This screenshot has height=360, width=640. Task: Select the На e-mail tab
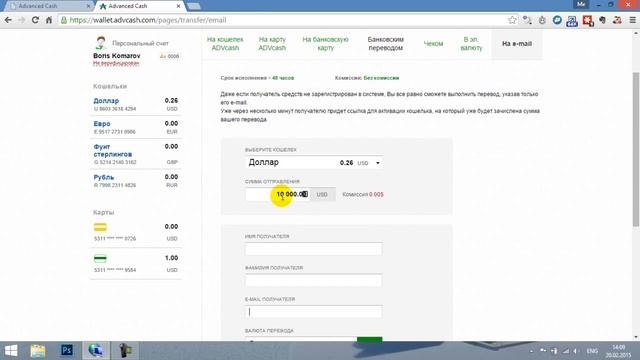click(517, 44)
